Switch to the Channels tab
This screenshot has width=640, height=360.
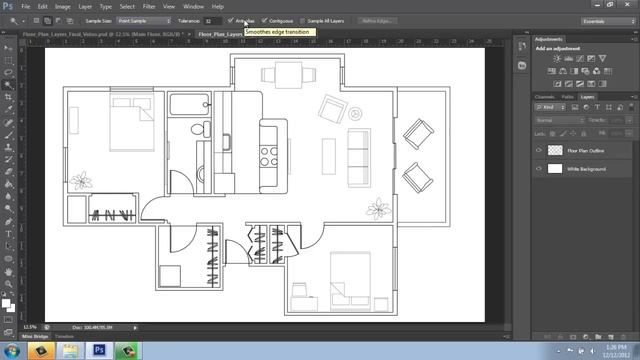(544, 97)
